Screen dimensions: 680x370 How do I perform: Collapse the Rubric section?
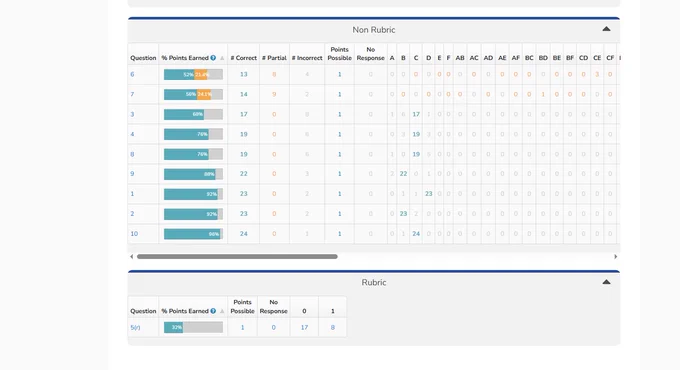pyautogui.click(x=606, y=282)
